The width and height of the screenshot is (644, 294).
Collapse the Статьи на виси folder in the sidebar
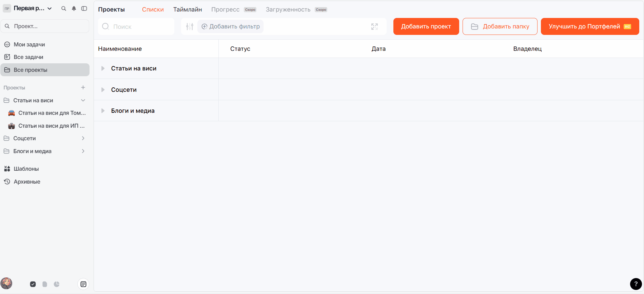(x=83, y=100)
